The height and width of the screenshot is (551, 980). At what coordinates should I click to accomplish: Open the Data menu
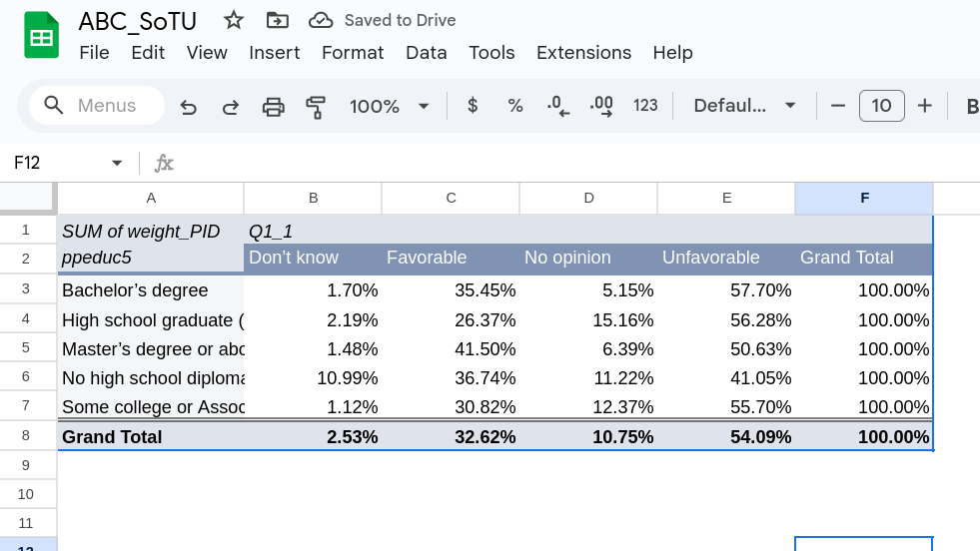click(x=426, y=53)
